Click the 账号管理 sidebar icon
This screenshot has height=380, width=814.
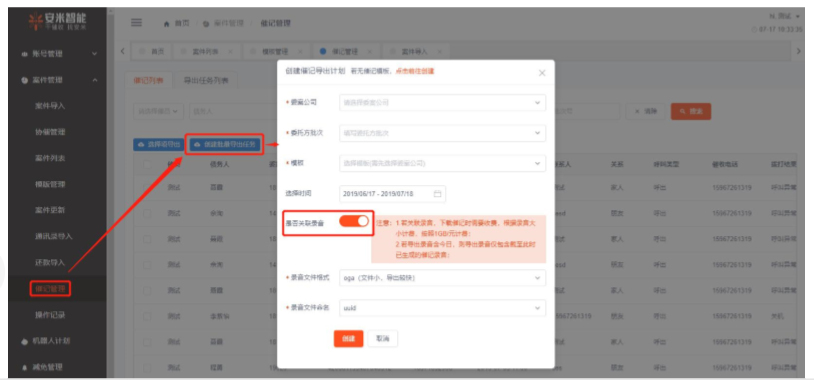tap(24, 54)
